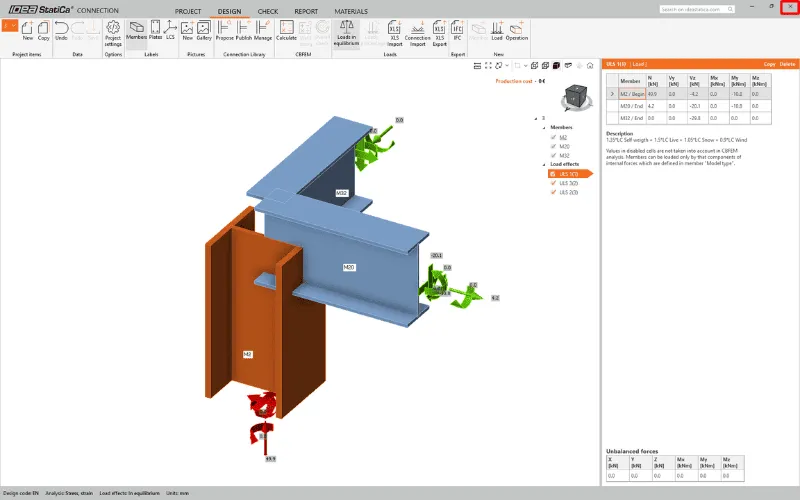Toggle Loads in equilibrium option
Image resolution: width=800 pixels, height=500 pixels.
click(347, 32)
